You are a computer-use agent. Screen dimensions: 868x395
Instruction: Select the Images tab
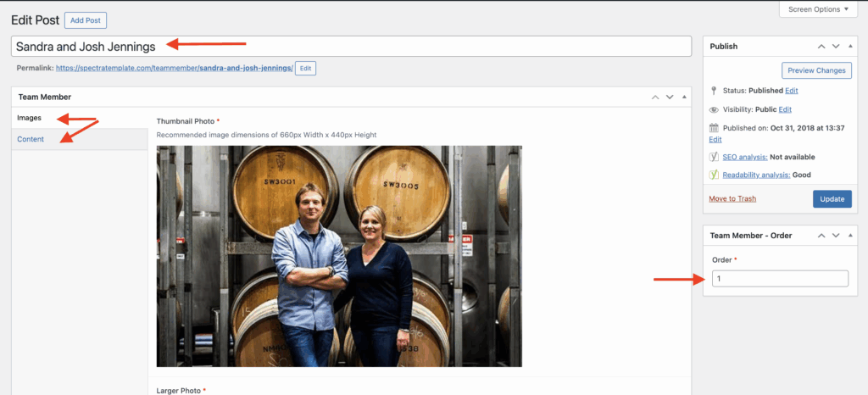pyautogui.click(x=30, y=118)
